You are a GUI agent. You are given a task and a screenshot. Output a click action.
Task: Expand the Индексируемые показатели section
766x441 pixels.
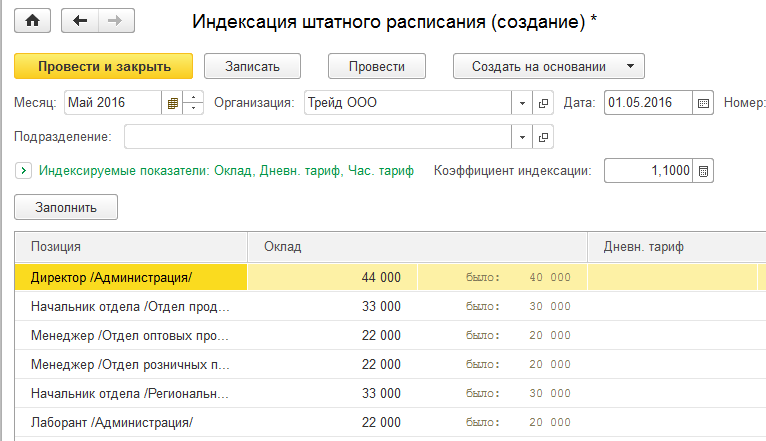(24, 171)
